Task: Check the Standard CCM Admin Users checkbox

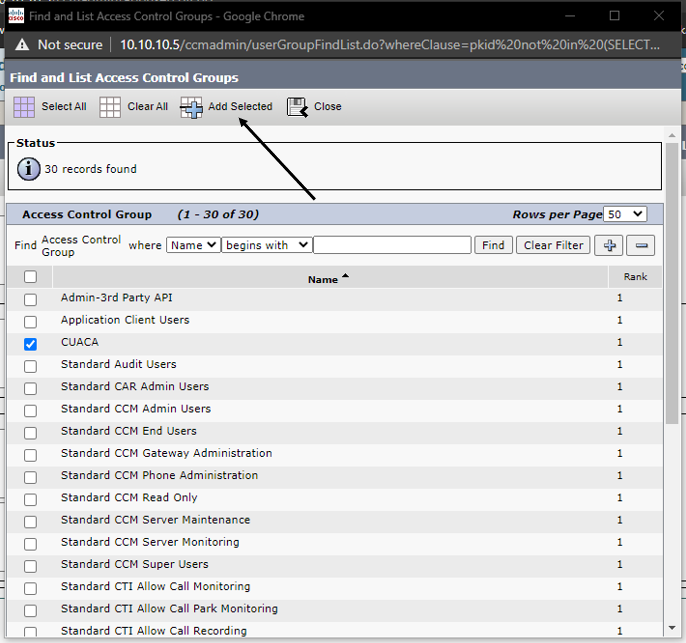Action: (30, 411)
